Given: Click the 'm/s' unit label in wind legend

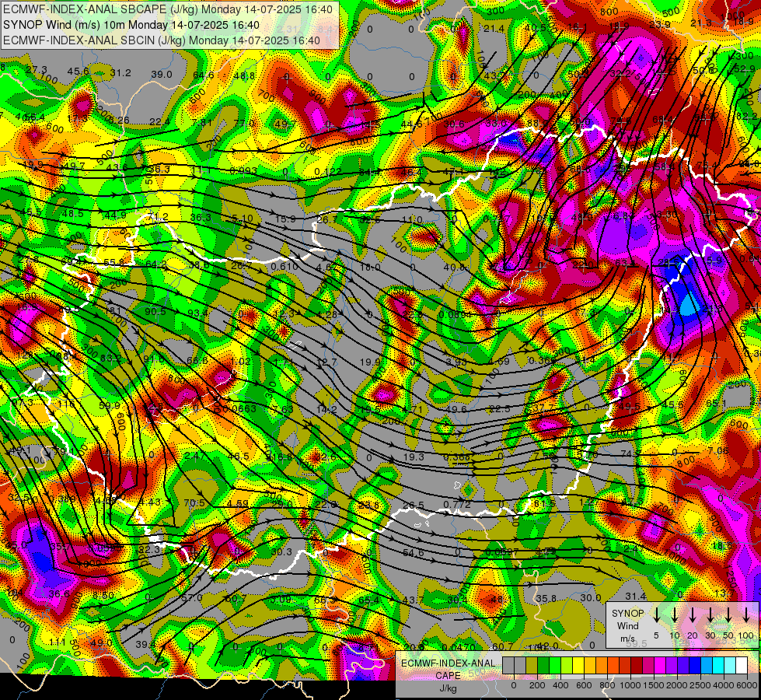Looking at the screenshot, I should point(627,639).
